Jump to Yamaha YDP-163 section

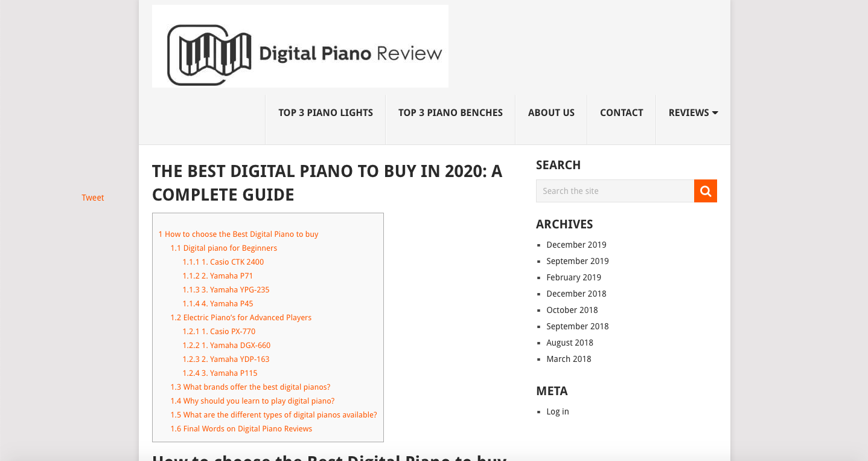226,359
